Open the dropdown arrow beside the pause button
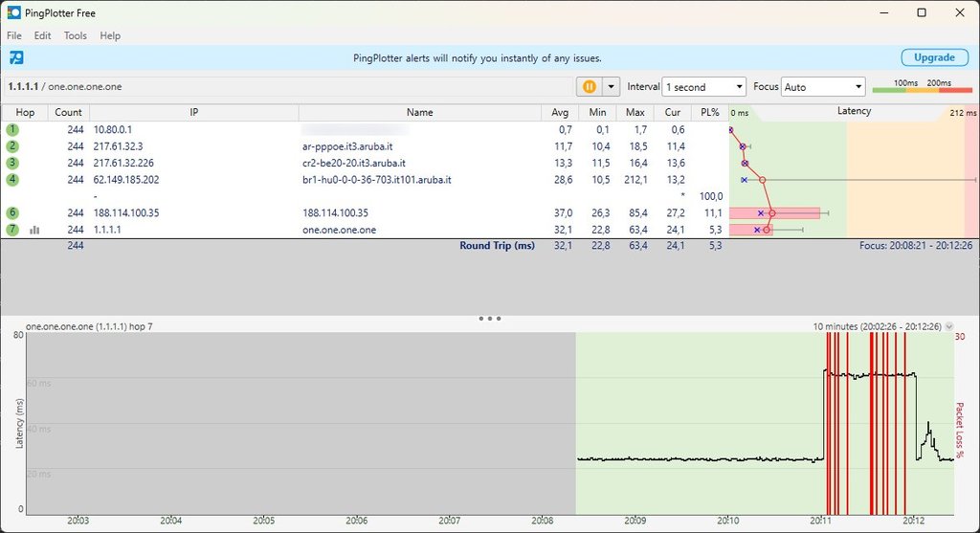 tap(611, 87)
